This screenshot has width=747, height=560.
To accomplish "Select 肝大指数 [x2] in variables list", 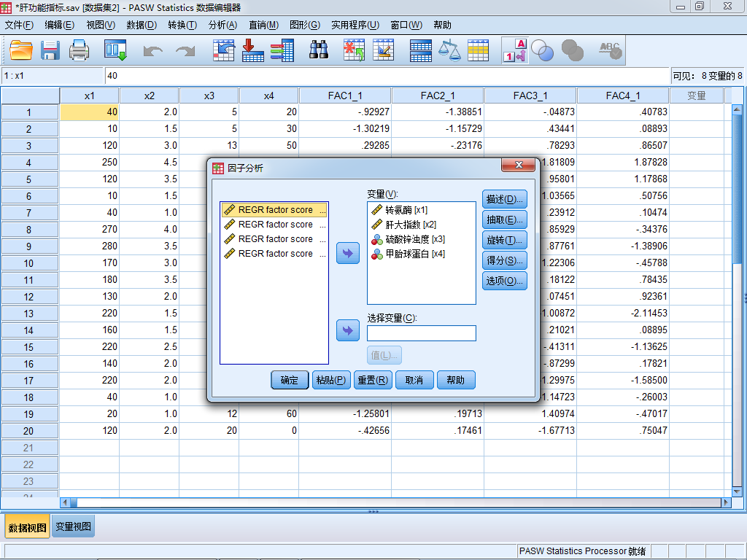I will click(403, 225).
